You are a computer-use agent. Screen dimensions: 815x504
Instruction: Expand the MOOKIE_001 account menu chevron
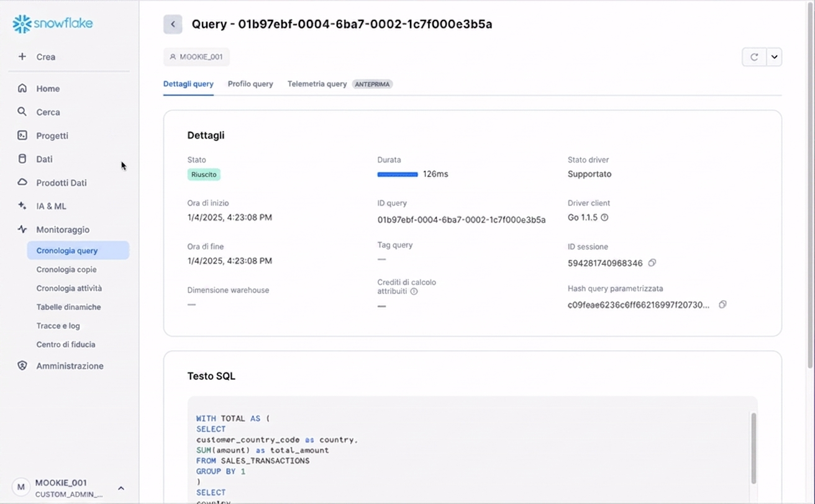(121, 488)
